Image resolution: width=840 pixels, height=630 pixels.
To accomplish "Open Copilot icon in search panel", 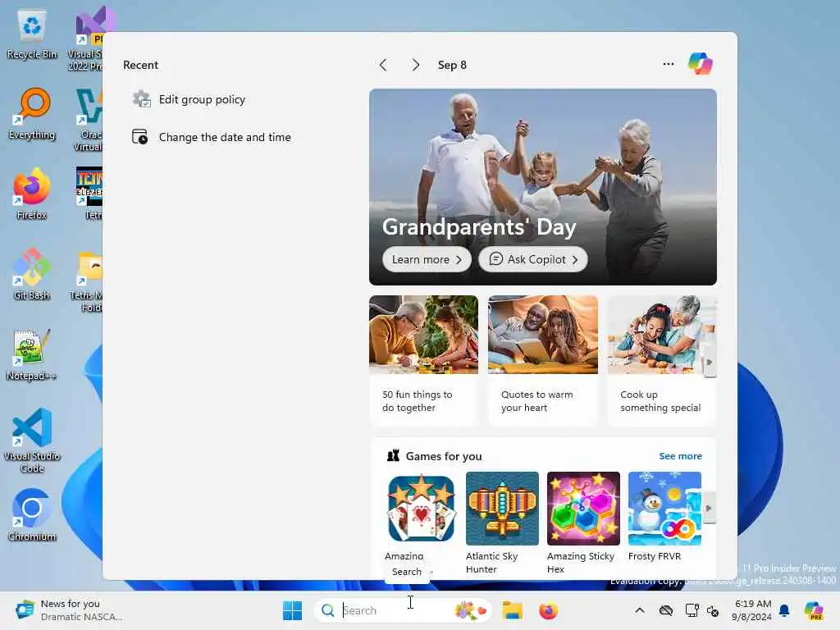I will tap(701, 64).
